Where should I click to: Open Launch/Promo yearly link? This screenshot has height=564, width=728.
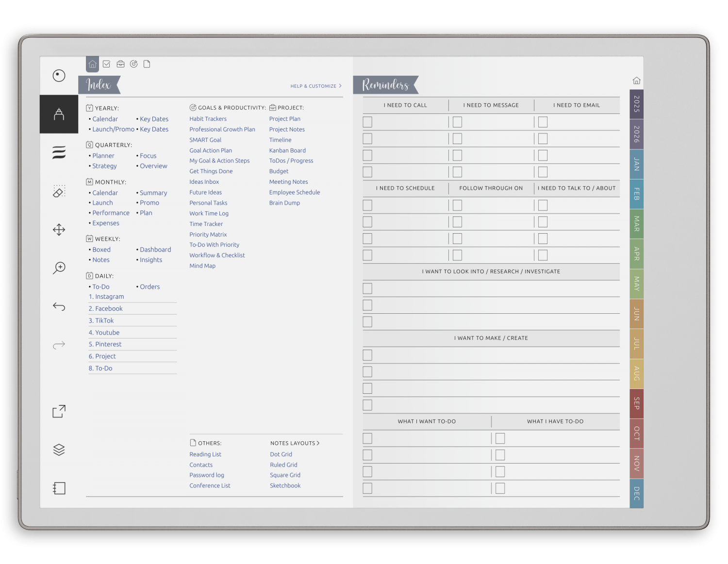tap(113, 129)
